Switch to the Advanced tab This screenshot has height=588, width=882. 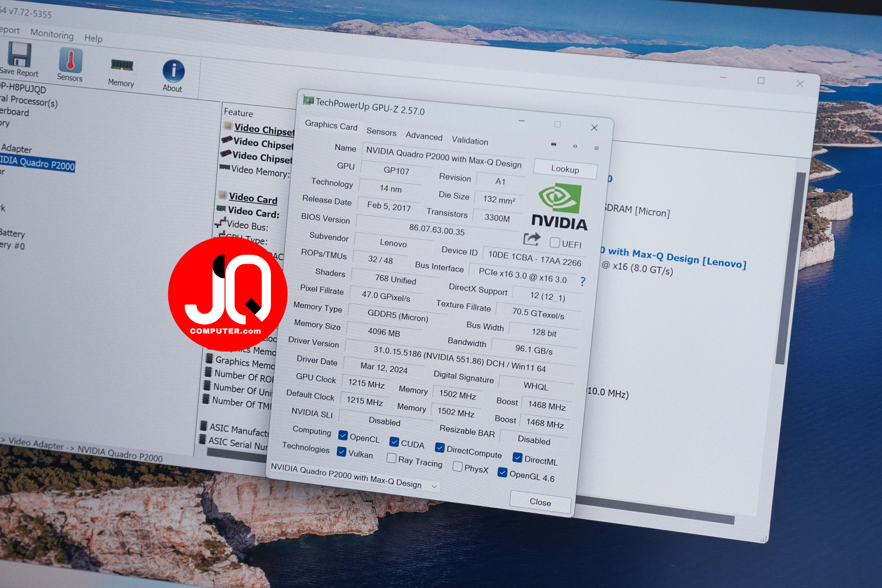tap(424, 136)
